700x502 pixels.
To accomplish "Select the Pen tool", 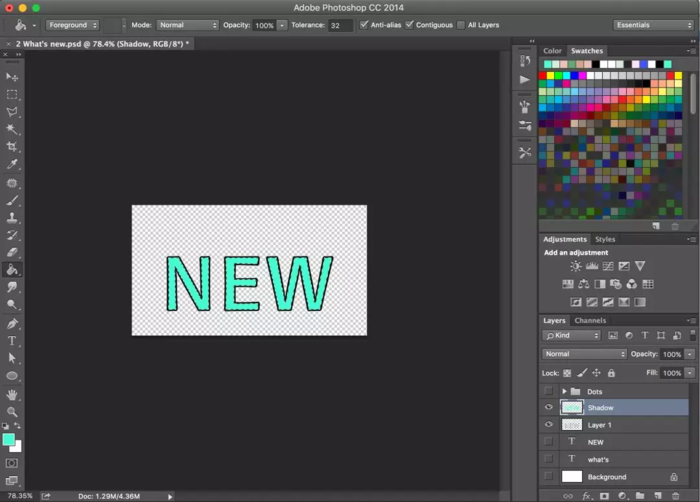I will pyautogui.click(x=12, y=324).
